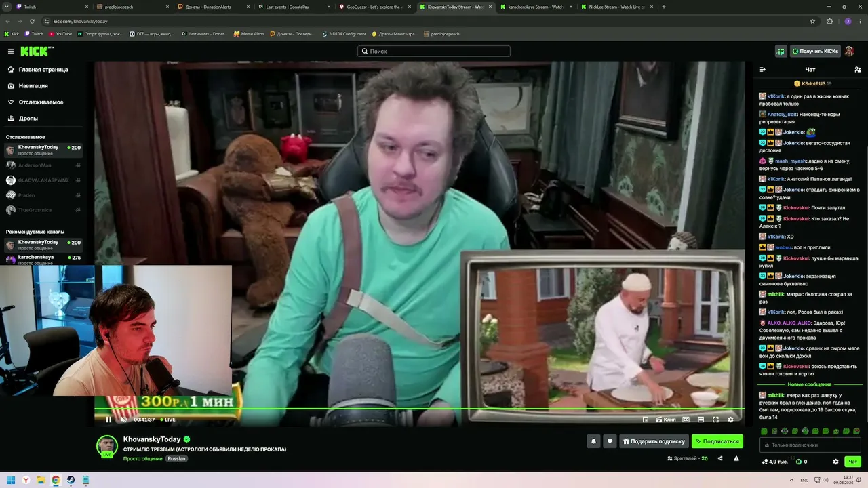The width and height of the screenshot is (868, 488).
Task: Open Отслеживаемое in the sidebar
Action: [41, 102]
